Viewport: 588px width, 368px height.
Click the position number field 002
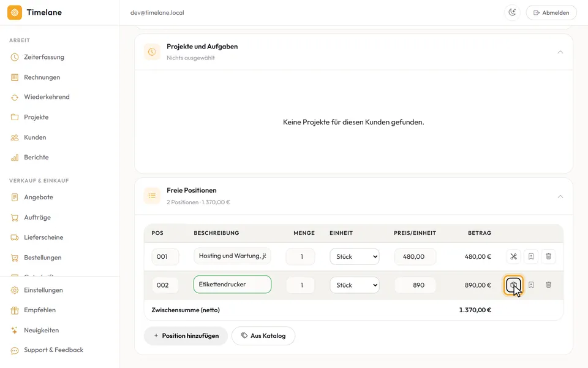click(x=165, y=285)
